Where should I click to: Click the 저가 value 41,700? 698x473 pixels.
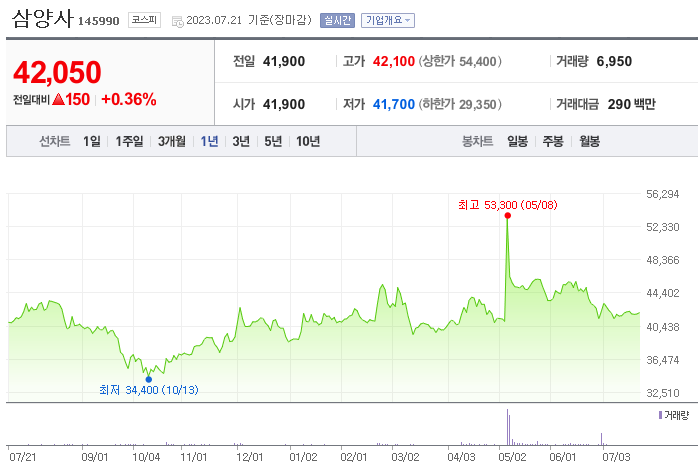394,105
